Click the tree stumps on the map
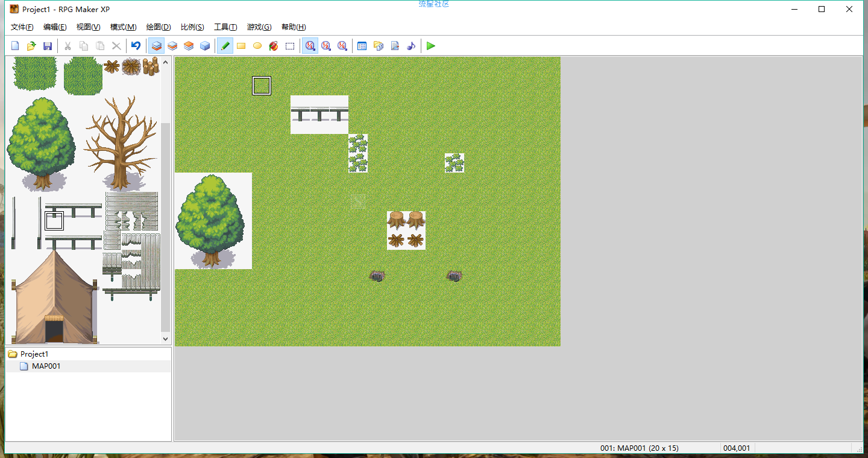The image size is (868, 458). coord(406,220)
